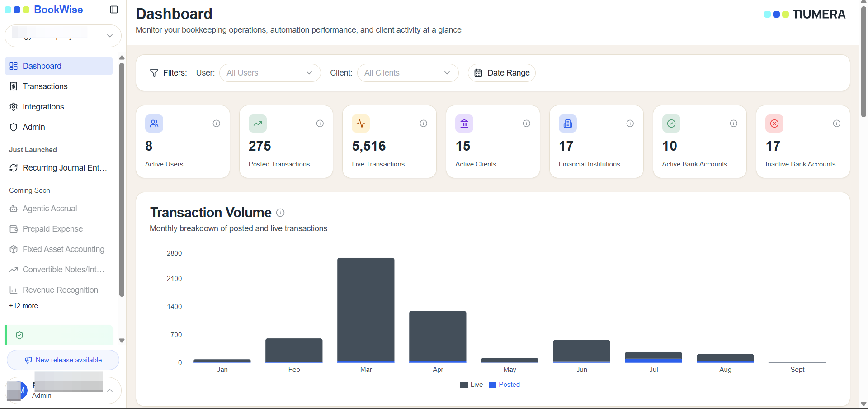Select Convertible Notes item
Screen dimensions: 868x409
(x=59, y=270)
